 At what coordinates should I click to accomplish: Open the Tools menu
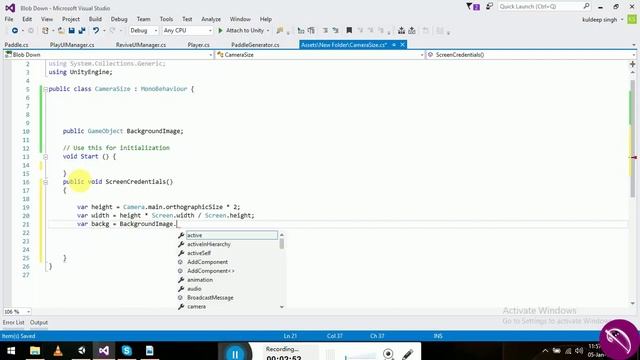[x=166, y=19]
